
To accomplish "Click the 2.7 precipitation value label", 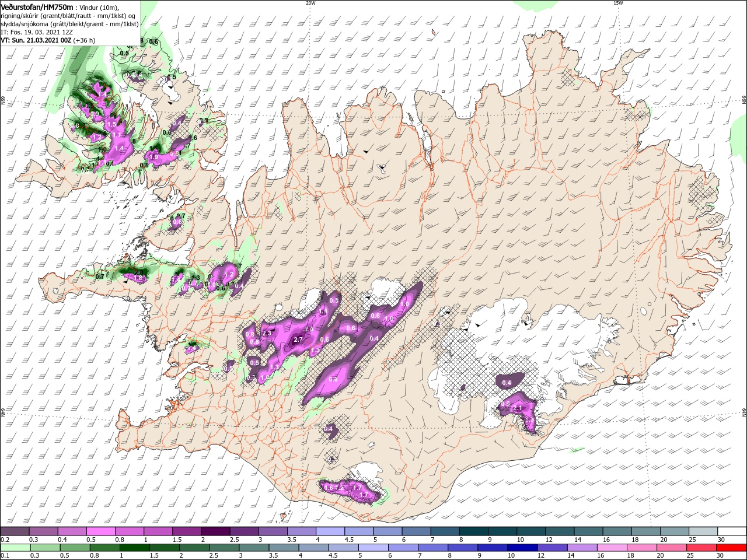I will tap(298, 339).
